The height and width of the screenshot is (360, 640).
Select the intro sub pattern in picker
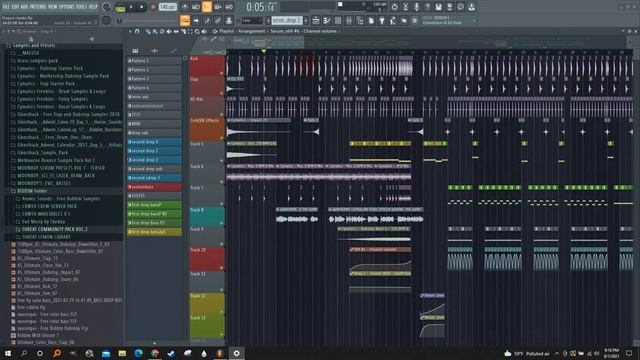[155, 97]
